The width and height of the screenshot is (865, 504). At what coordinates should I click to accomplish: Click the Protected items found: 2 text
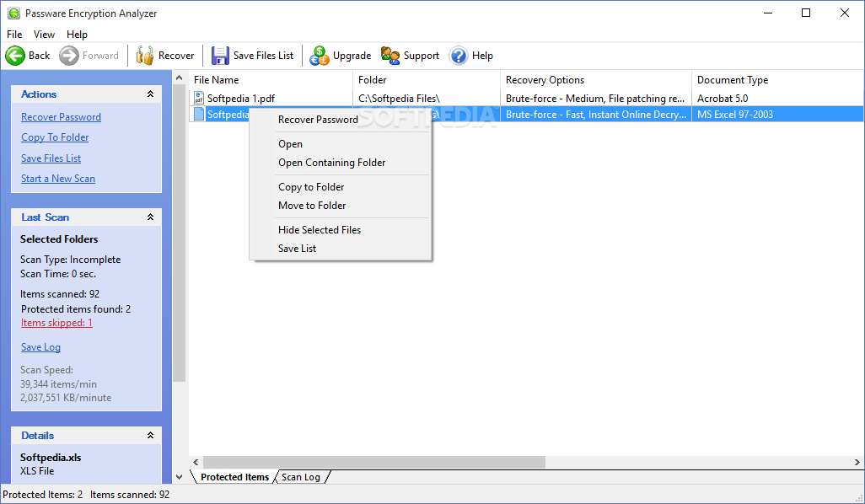pos(76,308)
